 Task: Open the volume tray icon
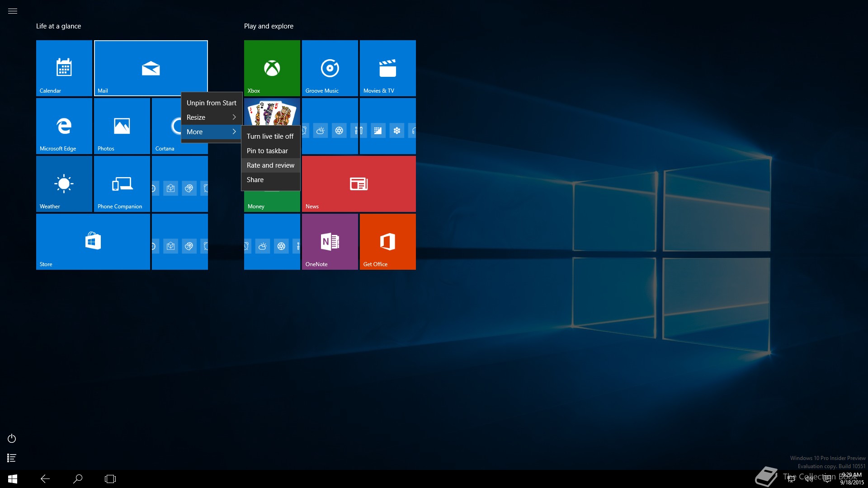(809, 479)
